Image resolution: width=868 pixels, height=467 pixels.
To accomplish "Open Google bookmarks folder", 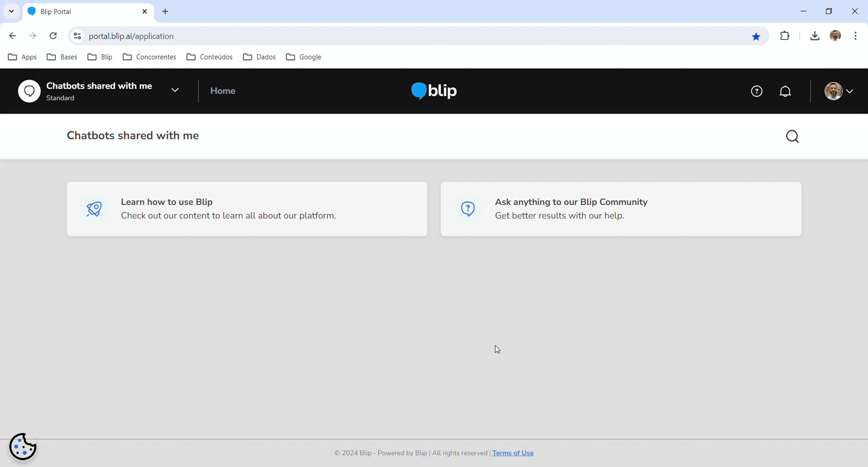I will pos(303,57).
